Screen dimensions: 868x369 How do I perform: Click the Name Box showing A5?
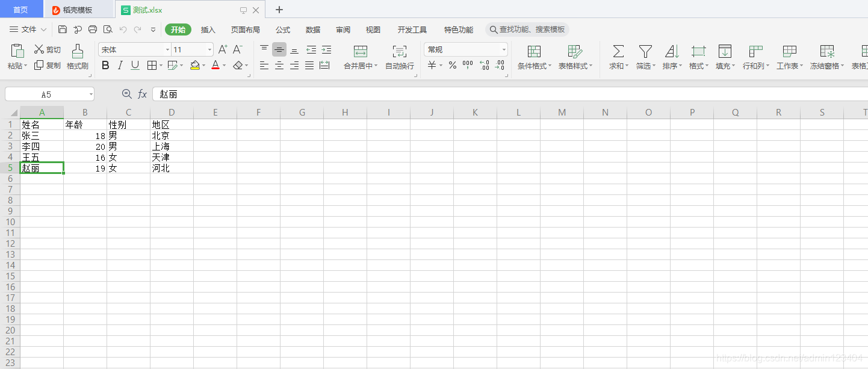[x=46, y=94]
